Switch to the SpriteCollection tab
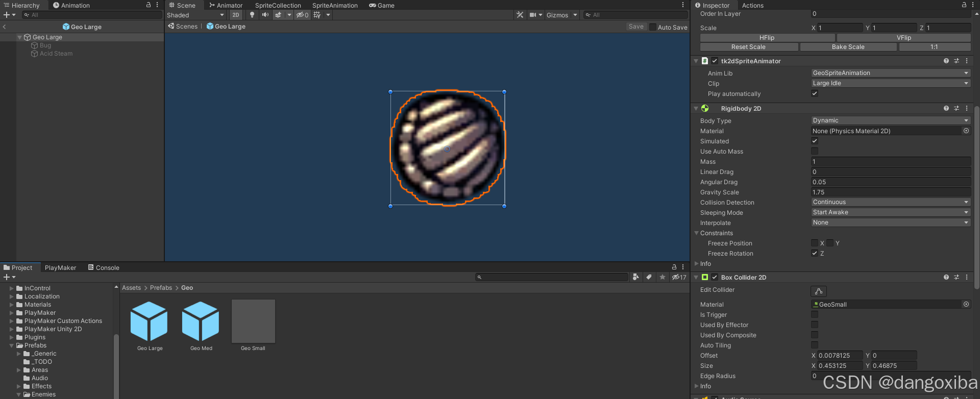The width and height of the screenshot is (980, 399). pos(278,5)
